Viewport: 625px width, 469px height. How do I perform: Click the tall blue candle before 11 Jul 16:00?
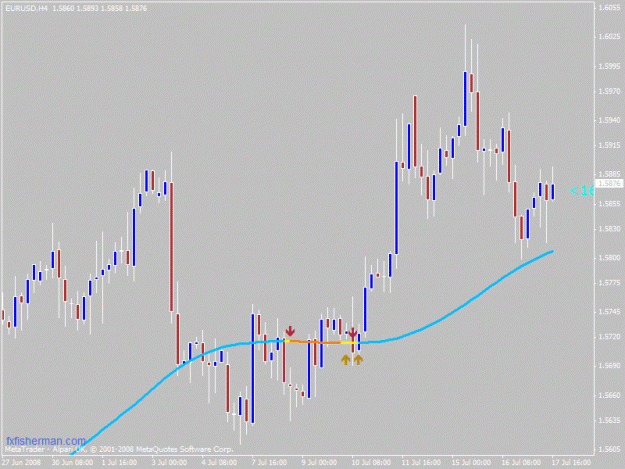tap(396, 208)
